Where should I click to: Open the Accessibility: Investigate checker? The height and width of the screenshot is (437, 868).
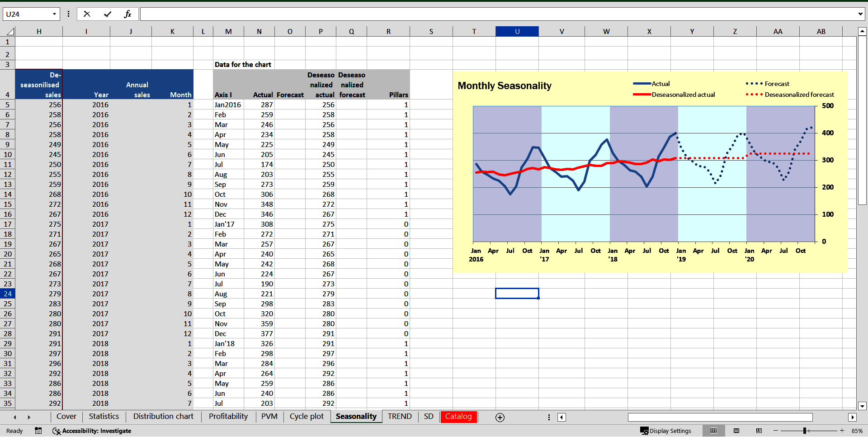pos(92,431)
